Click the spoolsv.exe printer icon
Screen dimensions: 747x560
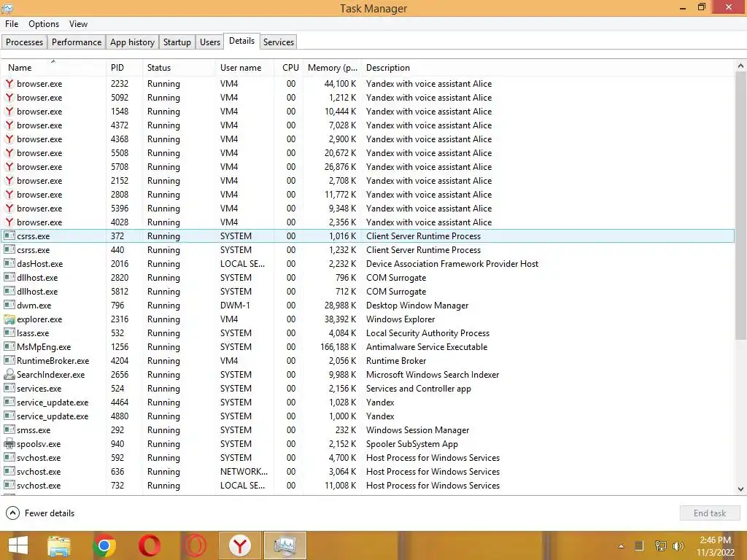(x=9, y=444)
